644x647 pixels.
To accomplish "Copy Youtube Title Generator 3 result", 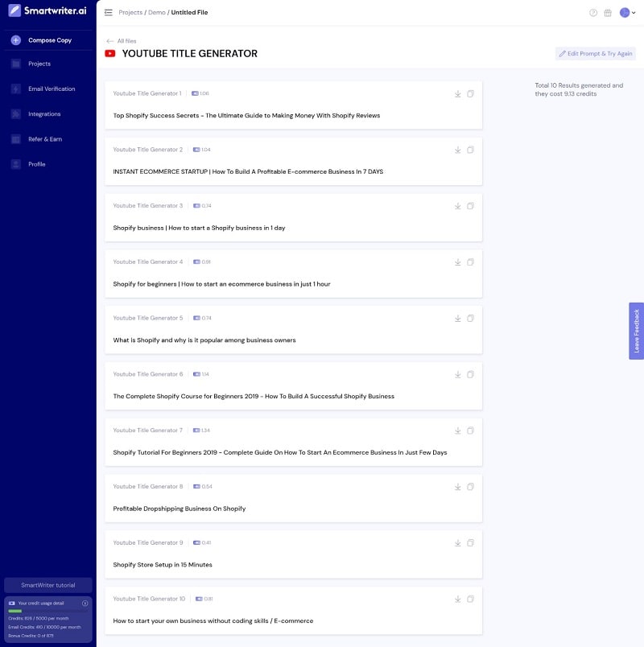I will click(x=471, y=206).
